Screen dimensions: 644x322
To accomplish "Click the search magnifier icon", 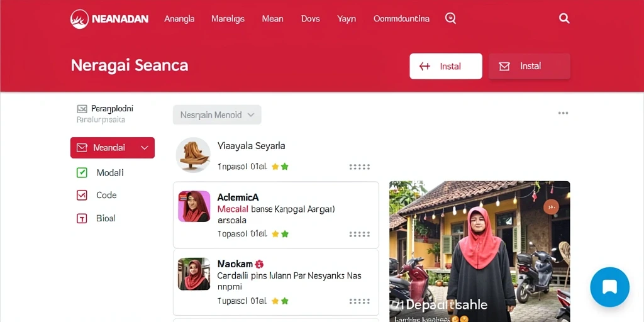I will (x=564, y=18).
